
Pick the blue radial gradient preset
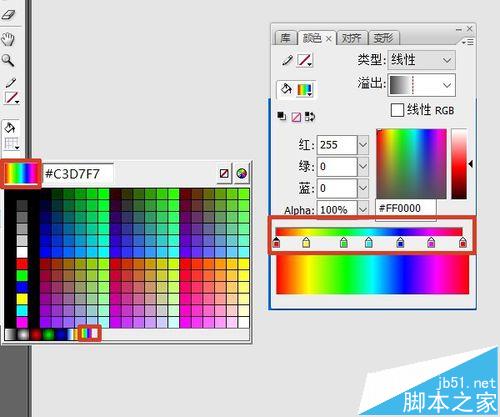pos(61,334)
